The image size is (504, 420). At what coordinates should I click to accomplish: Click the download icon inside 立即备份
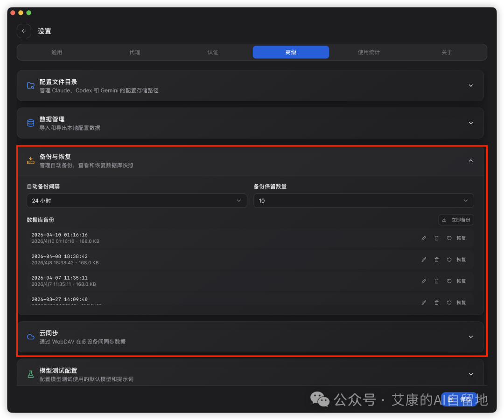click(444, 220)
